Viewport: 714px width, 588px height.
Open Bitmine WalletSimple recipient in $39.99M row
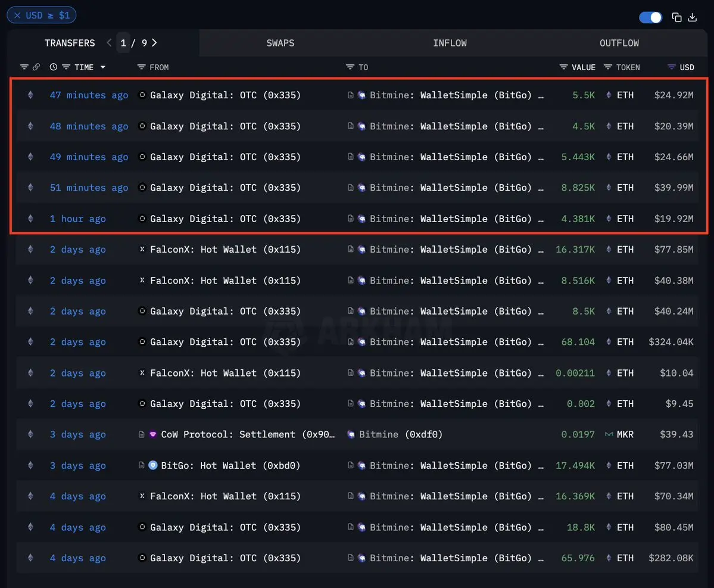457,188
